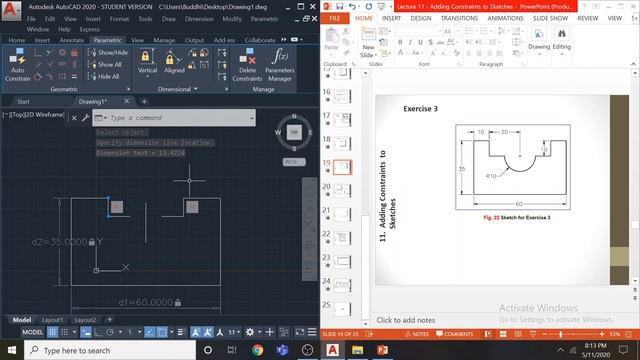The height and width of the screenshot is (360, 640).
Task: Toggle lineweight display in status bar
Action: point(182,332)
